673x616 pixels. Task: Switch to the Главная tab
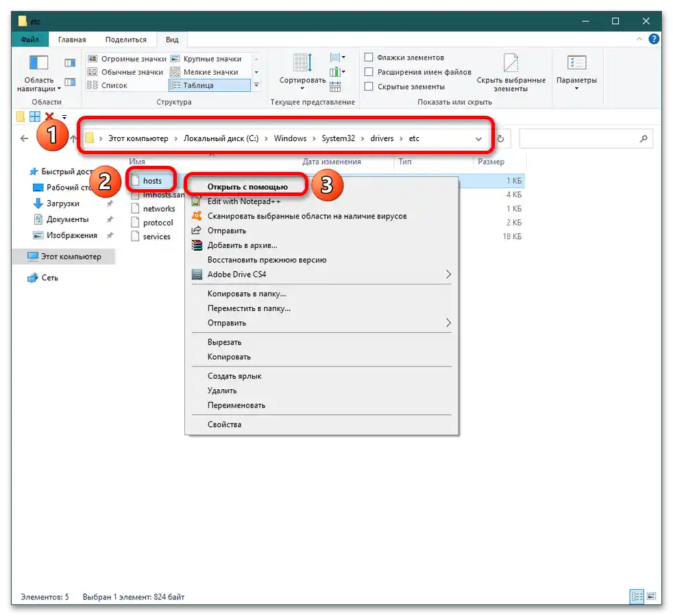72,40
